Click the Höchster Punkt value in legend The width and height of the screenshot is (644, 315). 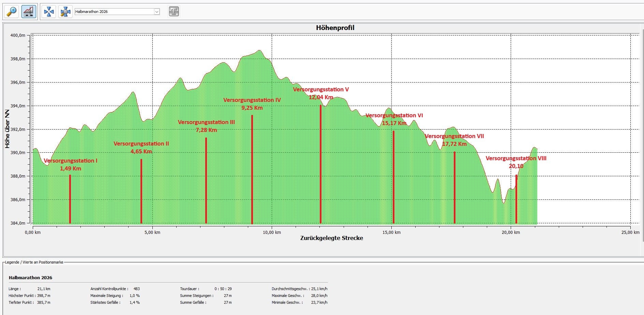pos(44,296)
